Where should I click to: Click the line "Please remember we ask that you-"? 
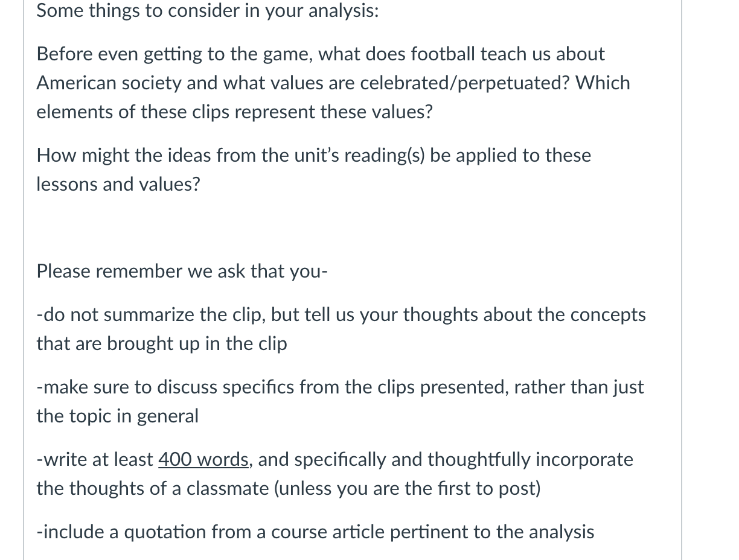coord(182,271)
